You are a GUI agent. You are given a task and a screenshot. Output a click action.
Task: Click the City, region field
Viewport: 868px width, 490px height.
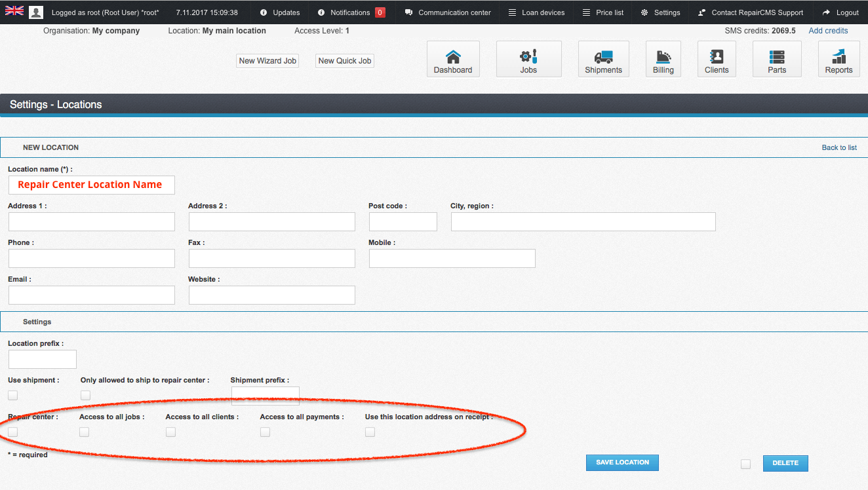(583, 221)
